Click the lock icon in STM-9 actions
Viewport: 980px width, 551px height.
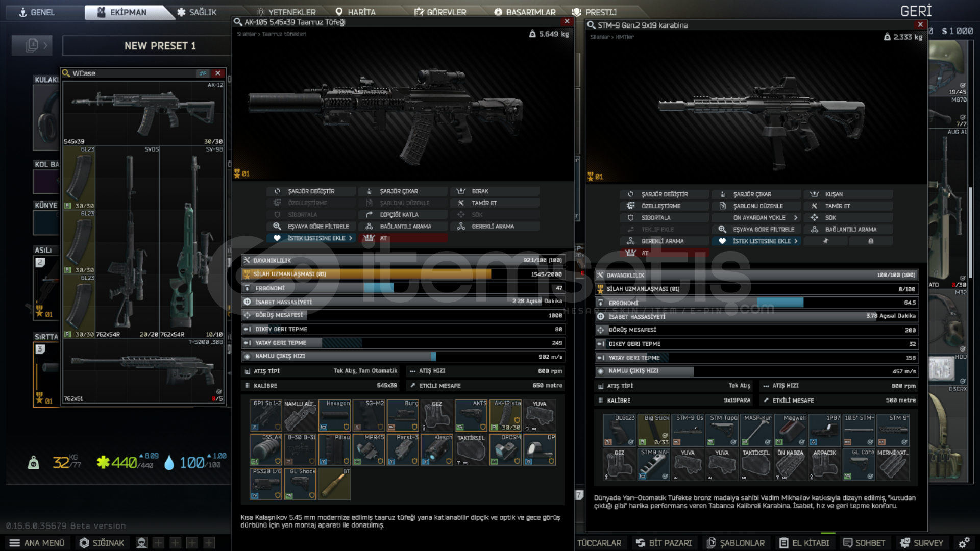click(x=871, y=241)
